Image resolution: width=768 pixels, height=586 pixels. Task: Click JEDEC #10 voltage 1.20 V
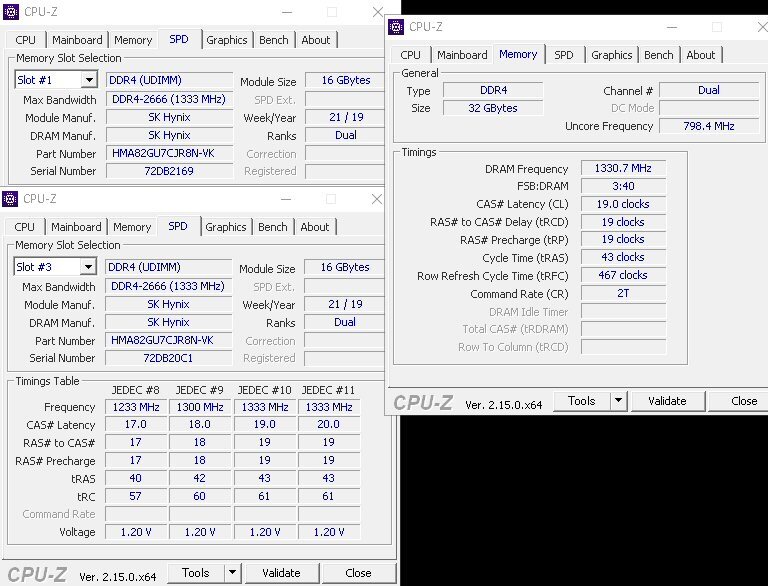265,532
